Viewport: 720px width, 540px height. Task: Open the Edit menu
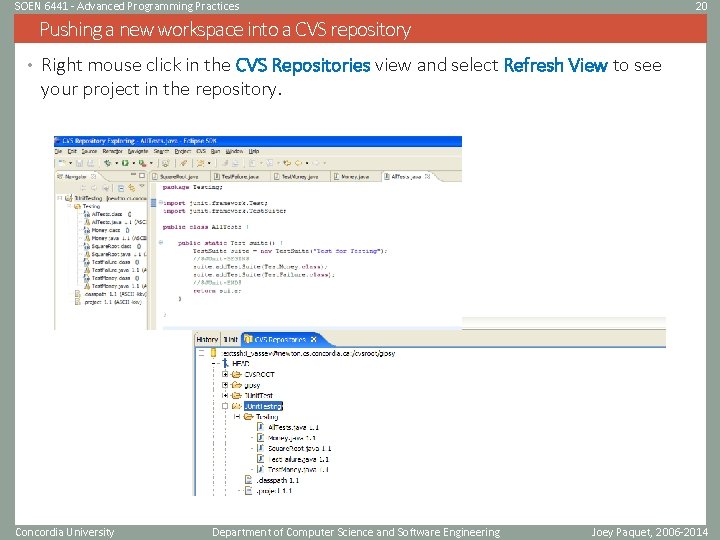[x=72, y=151]
